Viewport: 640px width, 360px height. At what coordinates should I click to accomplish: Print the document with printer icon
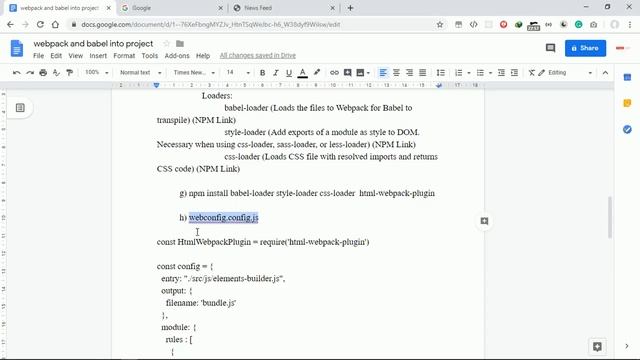coord(43,73)
